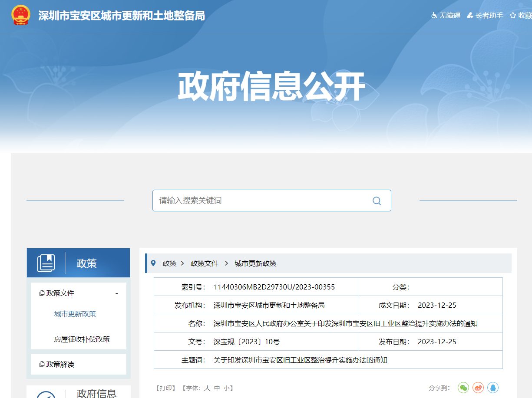This screenshot has height=398, width=532.
Task: Click the national emblem logo
Action: 20,15
